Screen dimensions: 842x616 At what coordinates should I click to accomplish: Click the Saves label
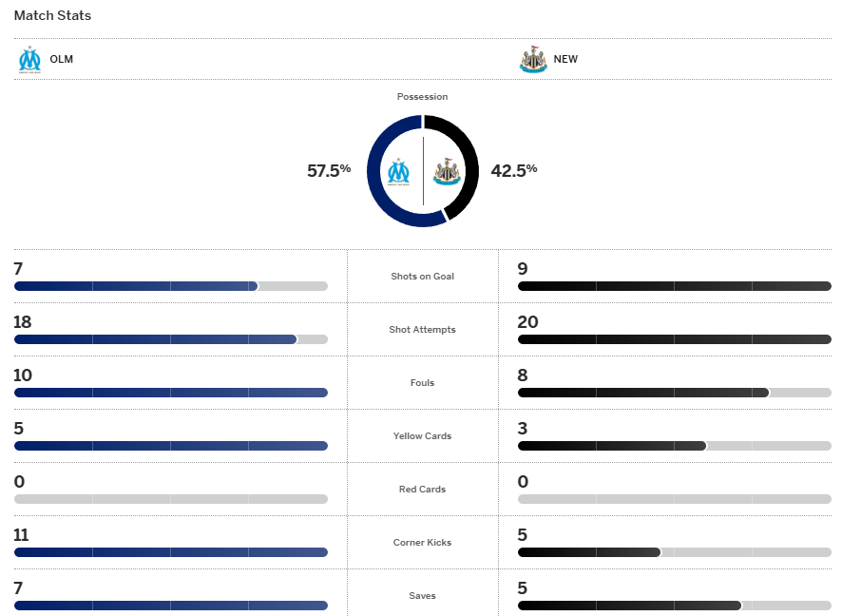[423, 596]
